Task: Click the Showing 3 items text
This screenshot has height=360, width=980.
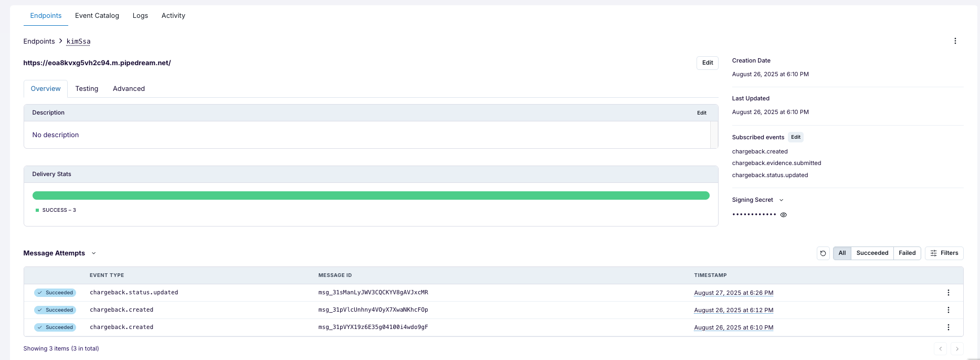Action: coord(61,349)
